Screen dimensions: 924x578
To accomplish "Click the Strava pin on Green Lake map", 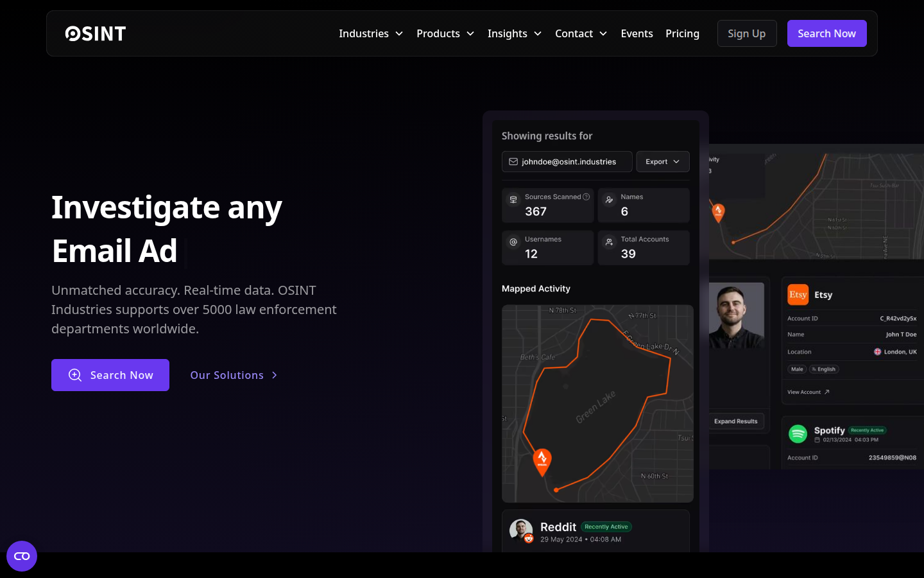I will tap(542, 461).
